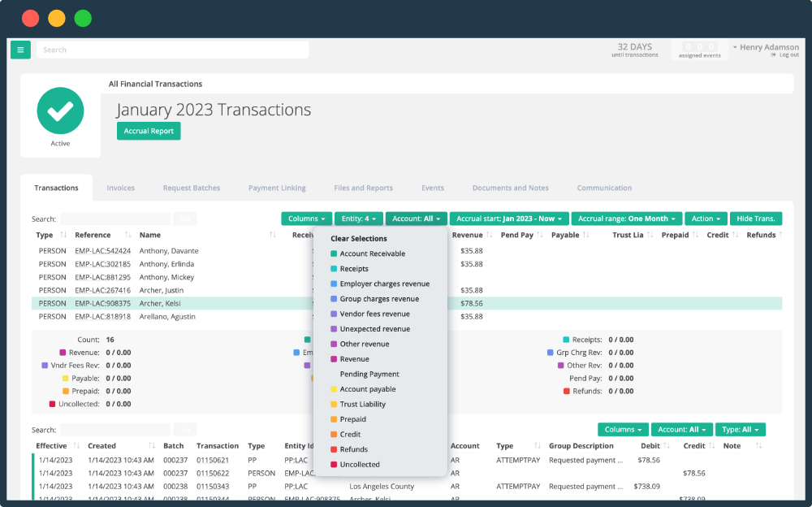
Task: Open Henry Adamson user menu
Action: 766,46
